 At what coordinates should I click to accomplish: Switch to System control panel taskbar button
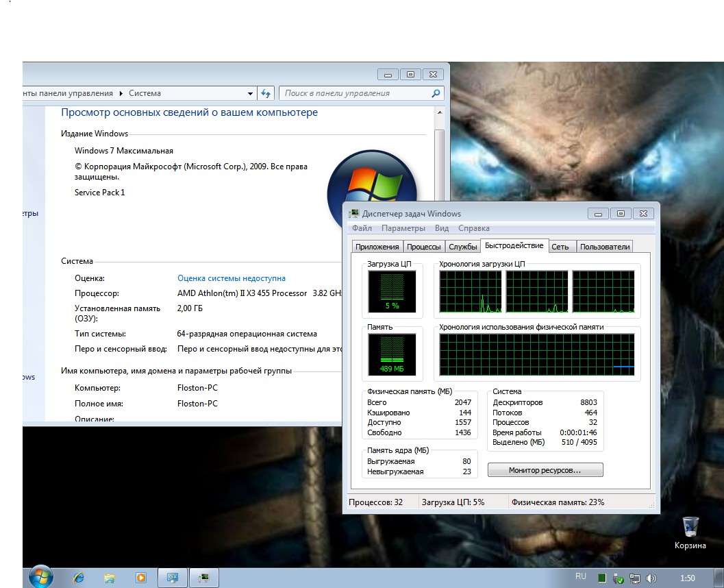[x=173, y=578]
